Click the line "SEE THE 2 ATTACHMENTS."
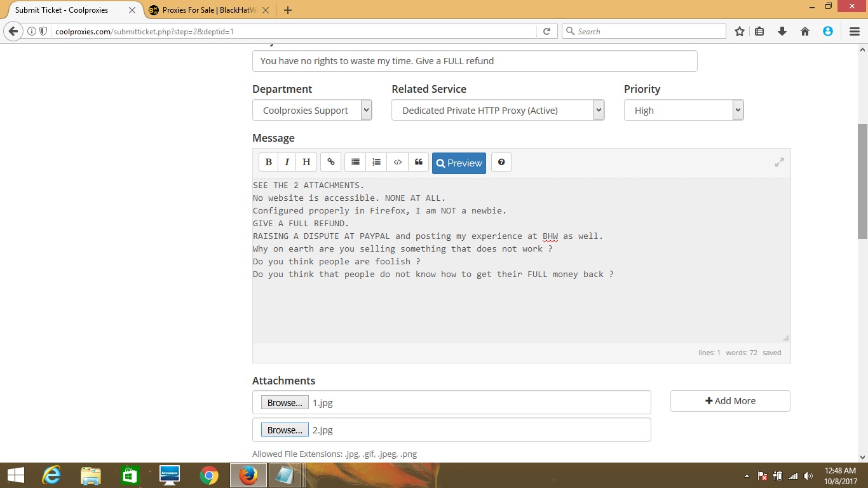The width and height of the screenshot is (868, 488). click(x=309, y=185)
